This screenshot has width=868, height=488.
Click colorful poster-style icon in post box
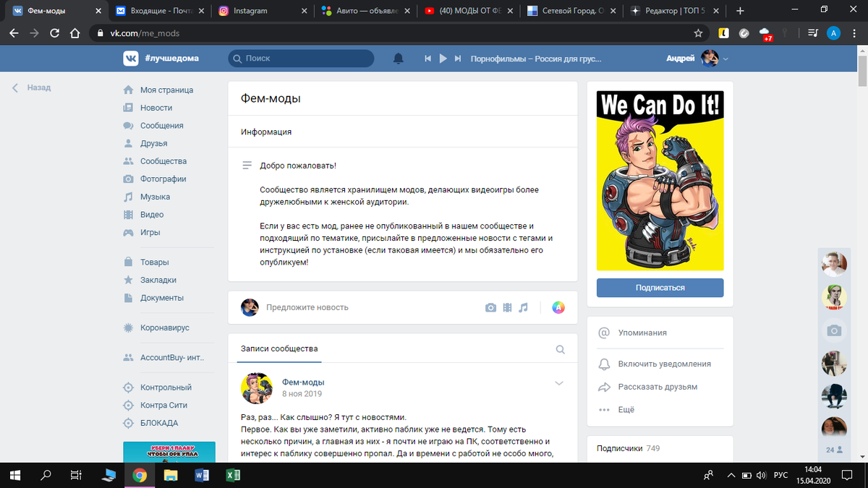pos(558,307)
